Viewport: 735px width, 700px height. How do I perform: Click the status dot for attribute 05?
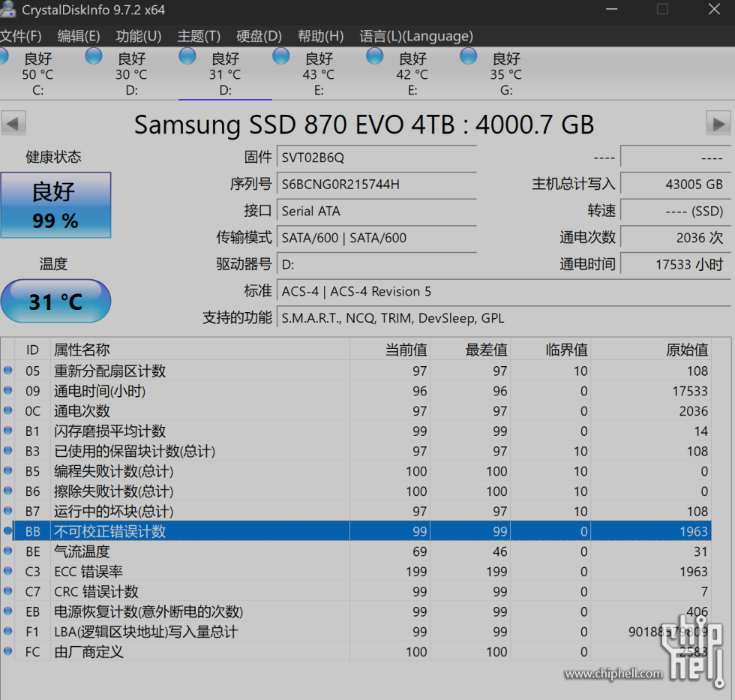(x=8, y=371)
